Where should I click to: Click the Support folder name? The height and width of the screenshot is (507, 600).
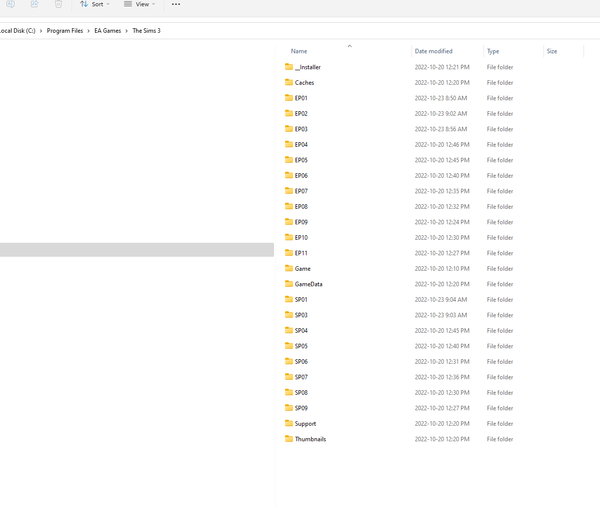tap(305, 424)
